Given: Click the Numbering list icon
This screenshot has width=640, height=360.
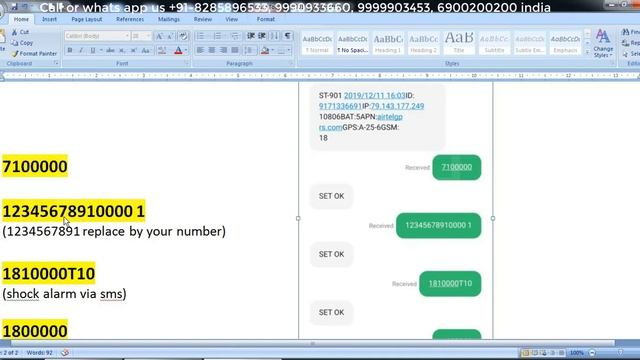Looking at the screenshot, I should click(218, 36).
